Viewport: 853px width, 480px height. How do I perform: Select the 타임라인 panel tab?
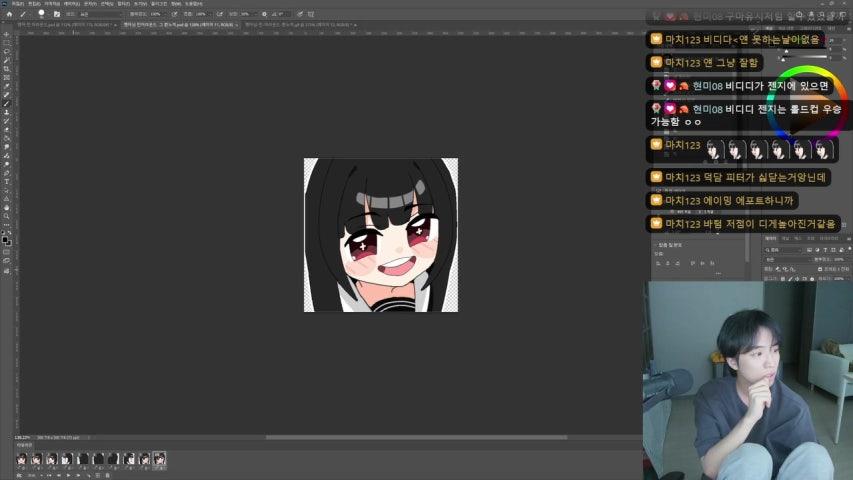pyautogui.click(x=24, y=445)
